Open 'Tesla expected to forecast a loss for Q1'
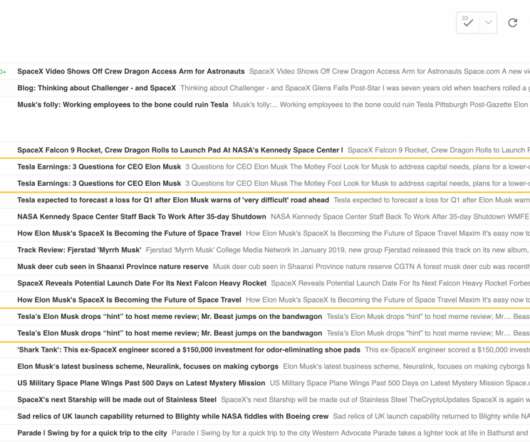 (x=265, y=200)
